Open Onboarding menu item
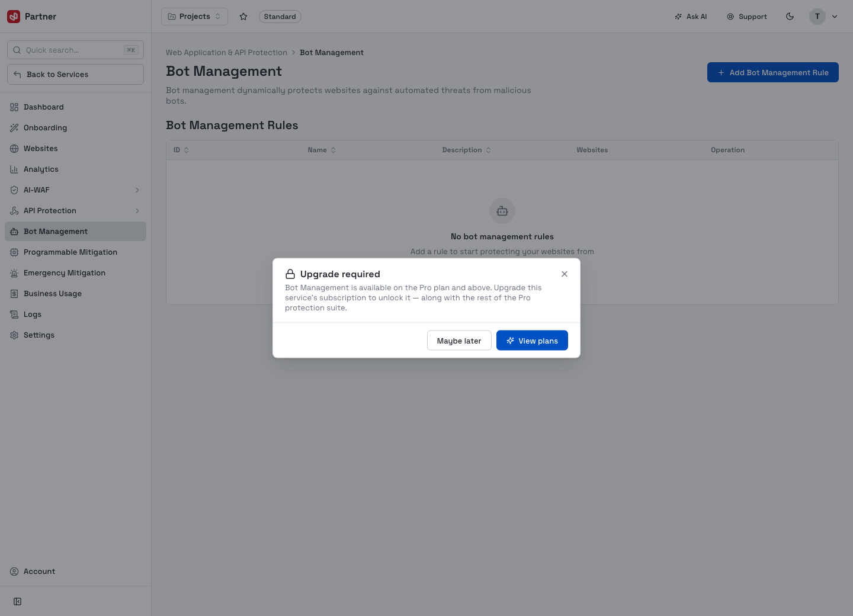The width and height of the screenshot is (853, 616). [x=75, y=128]
